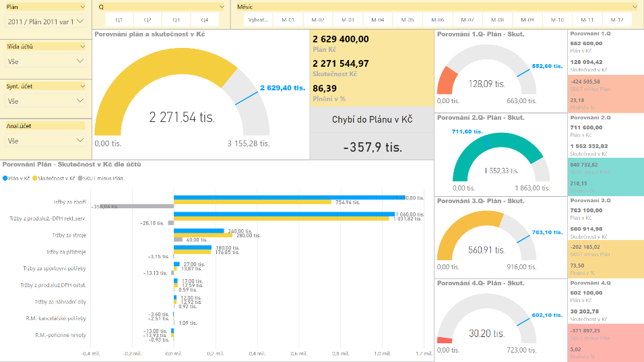This screenshot has height=362, width=644.
Task: Toggle the Q3 quarter tile
Action: 176,20
